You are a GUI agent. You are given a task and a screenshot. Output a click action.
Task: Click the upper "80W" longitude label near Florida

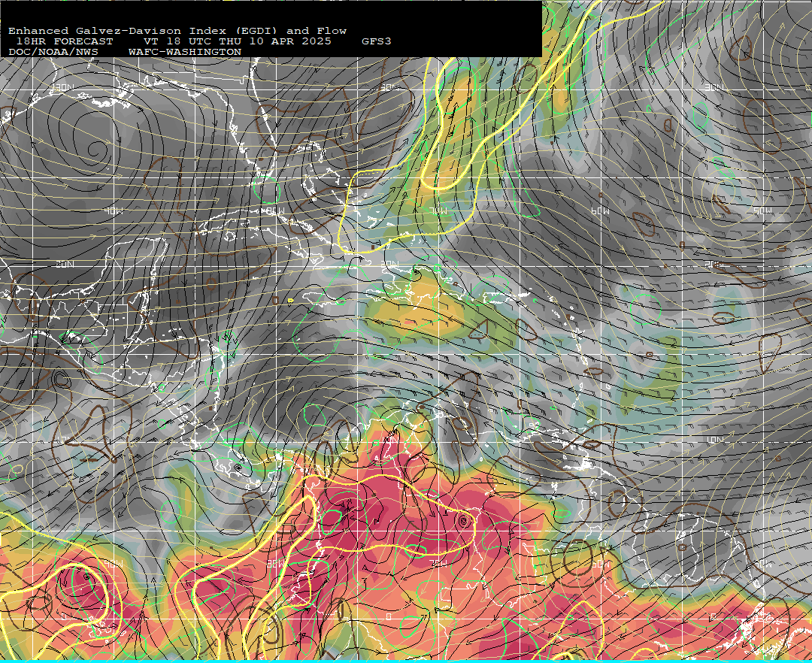[x=275, y=210]
